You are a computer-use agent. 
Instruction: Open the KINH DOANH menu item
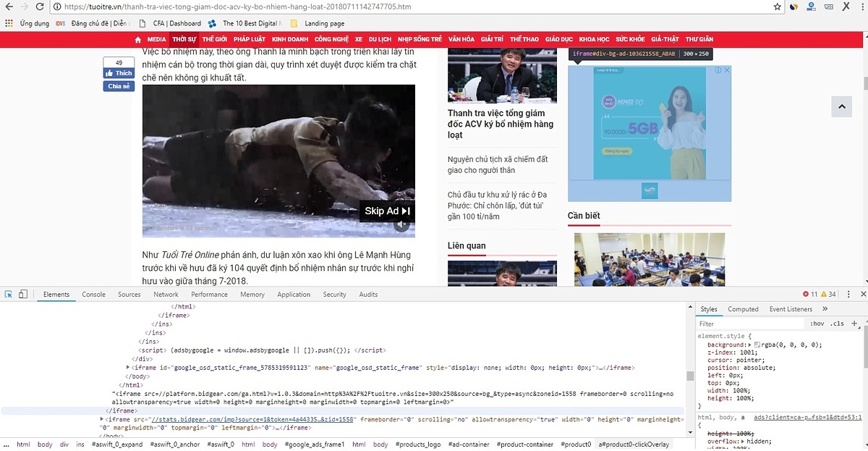[289, 39]
